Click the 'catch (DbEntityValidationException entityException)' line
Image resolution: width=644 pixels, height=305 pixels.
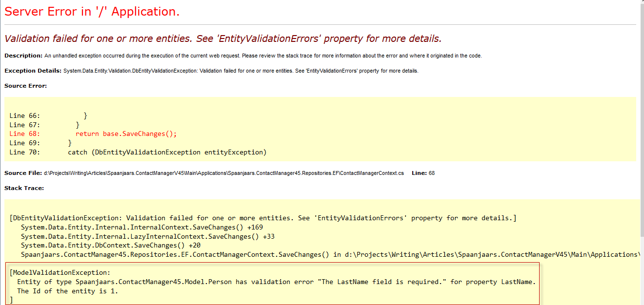[167, 152]
